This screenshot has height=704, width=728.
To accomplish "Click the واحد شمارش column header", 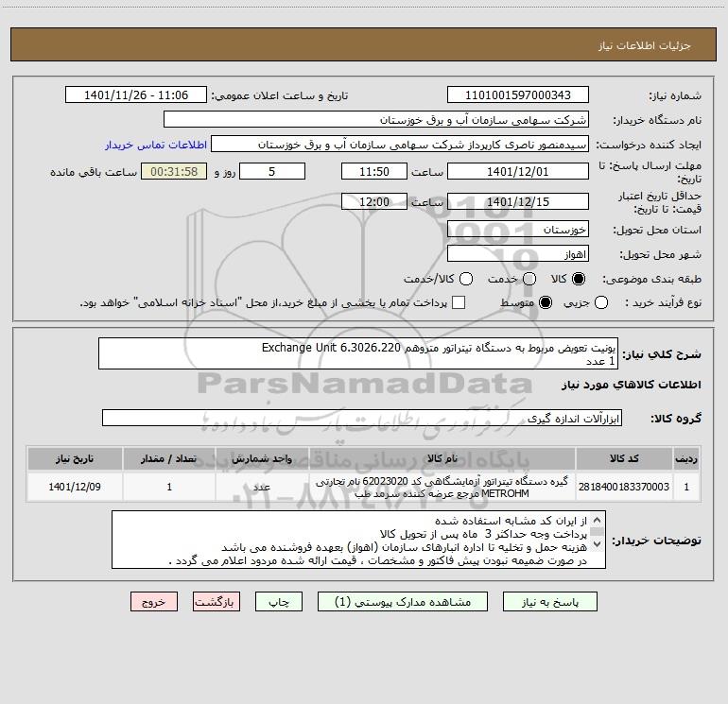I will point(262,458).
